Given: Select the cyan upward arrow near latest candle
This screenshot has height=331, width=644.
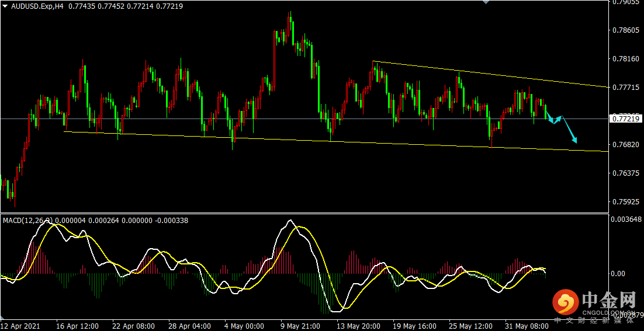Looking at the screenshot, I should [x=559, y=119].
